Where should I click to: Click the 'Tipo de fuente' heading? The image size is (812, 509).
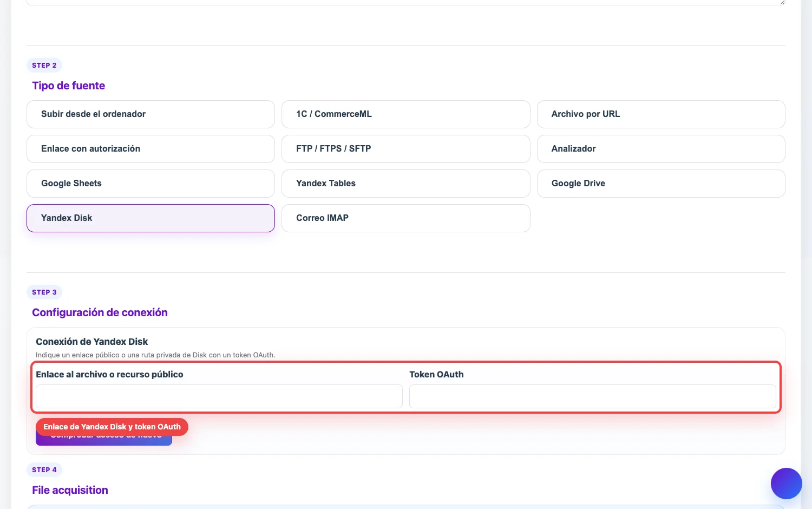pos(69,86)
